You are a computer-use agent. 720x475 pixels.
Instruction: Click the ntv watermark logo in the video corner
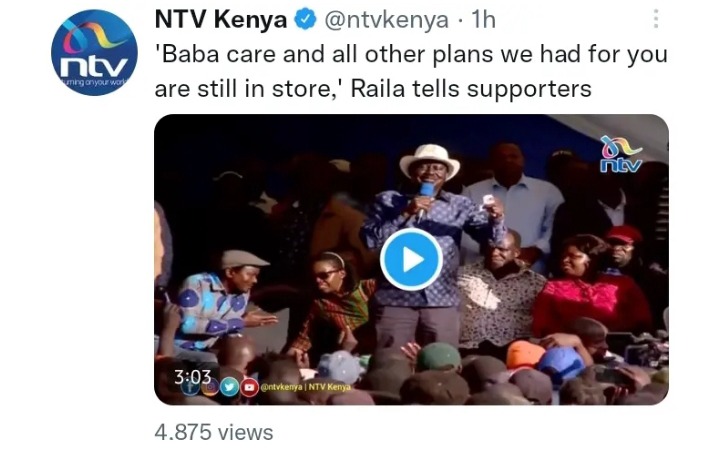coord(621,154)
